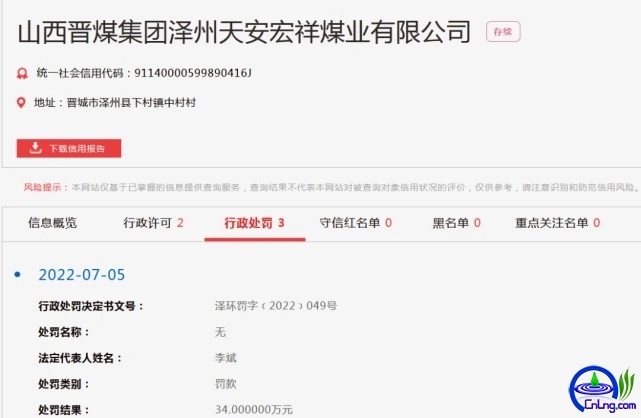This screenshot has width=641, height=418.
Task: Click the download arrow icon in red button
Action: [36, 148]
